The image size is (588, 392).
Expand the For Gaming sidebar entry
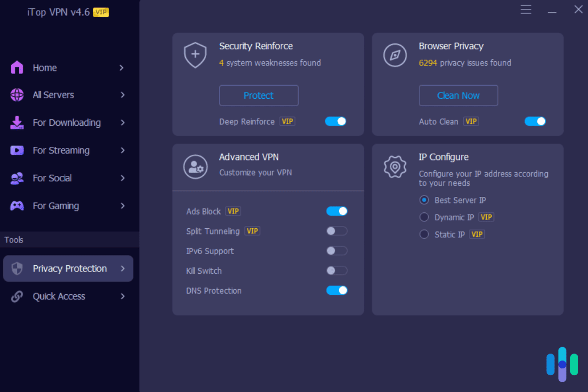click(x=122, y=206)
